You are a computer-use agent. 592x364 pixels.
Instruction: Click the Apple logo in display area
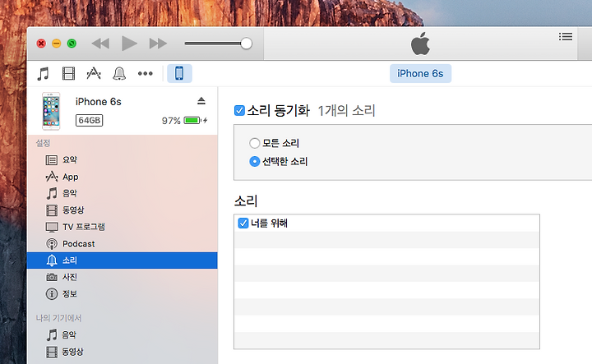tap(420, 44)
